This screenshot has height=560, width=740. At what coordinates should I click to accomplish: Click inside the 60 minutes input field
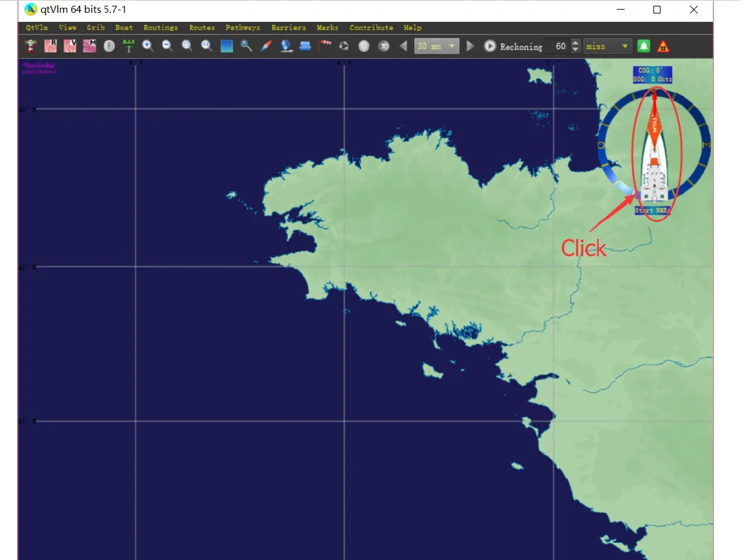[559, 46]
